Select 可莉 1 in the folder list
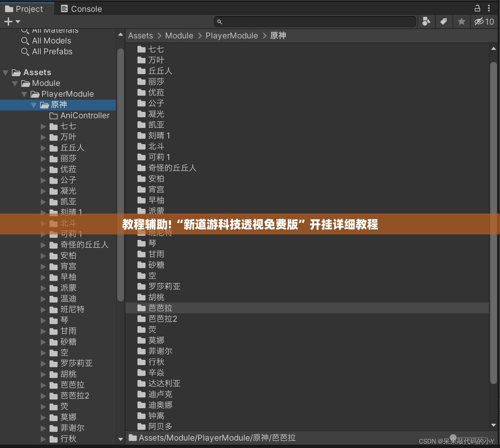The height and width of the screenshot is (448, 500). coord(159,157)
